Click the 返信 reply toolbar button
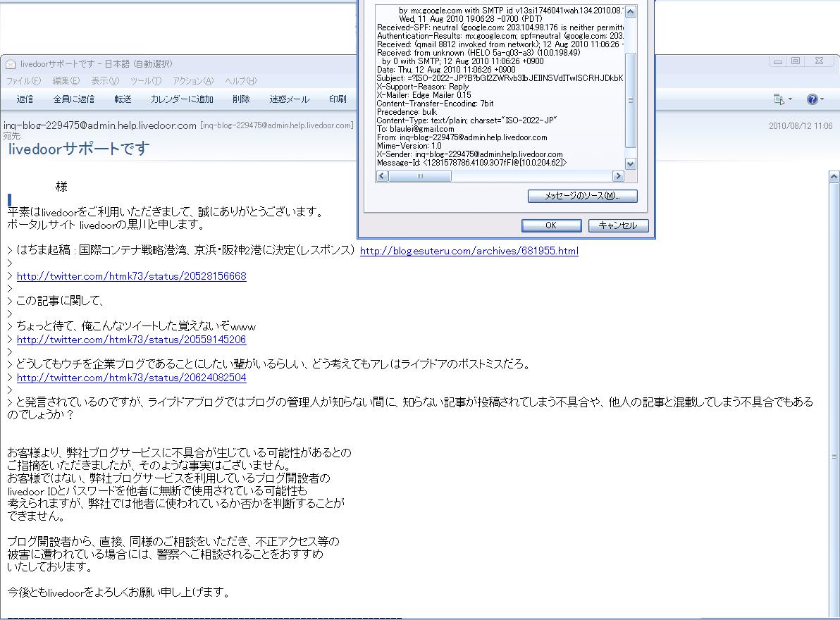The image size is (840, 620). click(25, 99)
